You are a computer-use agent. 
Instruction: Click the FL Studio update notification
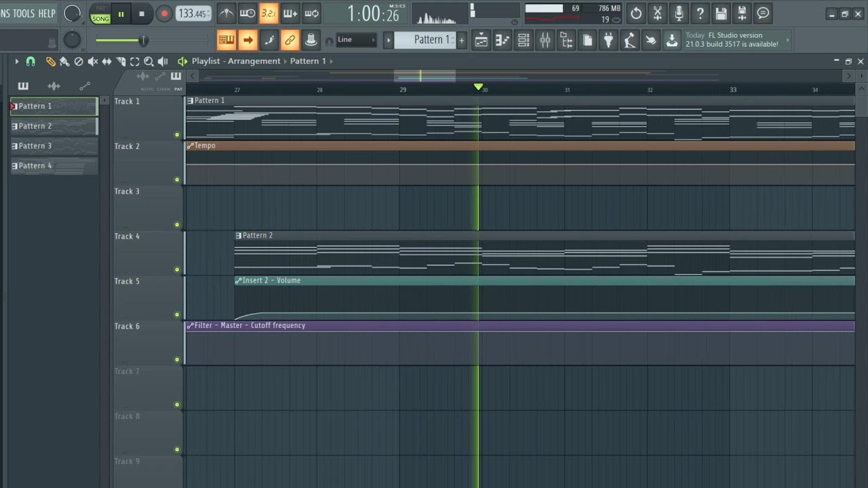coord(732,40)
